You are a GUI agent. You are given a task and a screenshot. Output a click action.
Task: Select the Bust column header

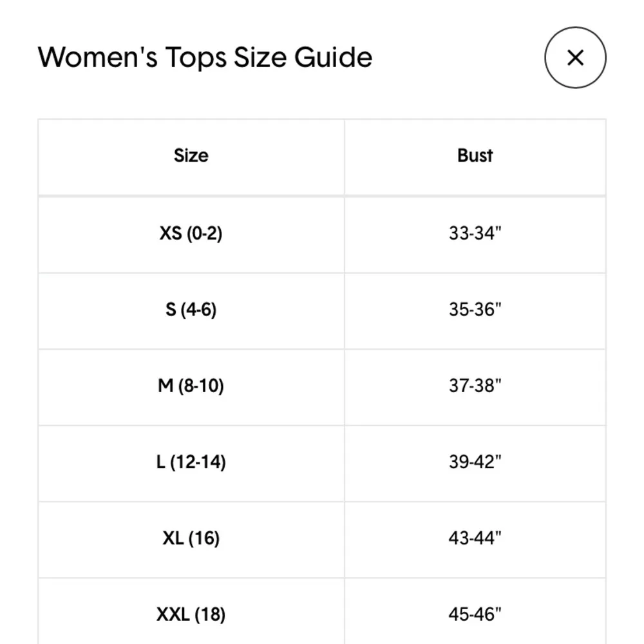475,156
